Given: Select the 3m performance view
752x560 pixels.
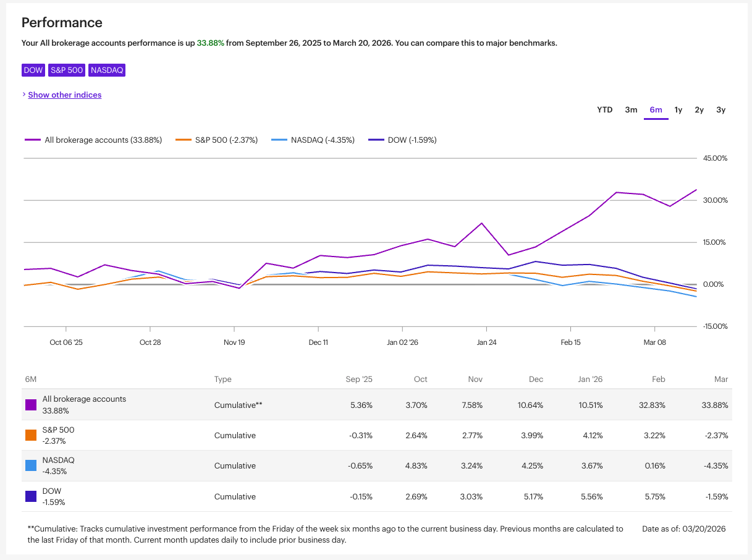Looking at the screenshot, I should pyautogui.click(x=631, y=109).
